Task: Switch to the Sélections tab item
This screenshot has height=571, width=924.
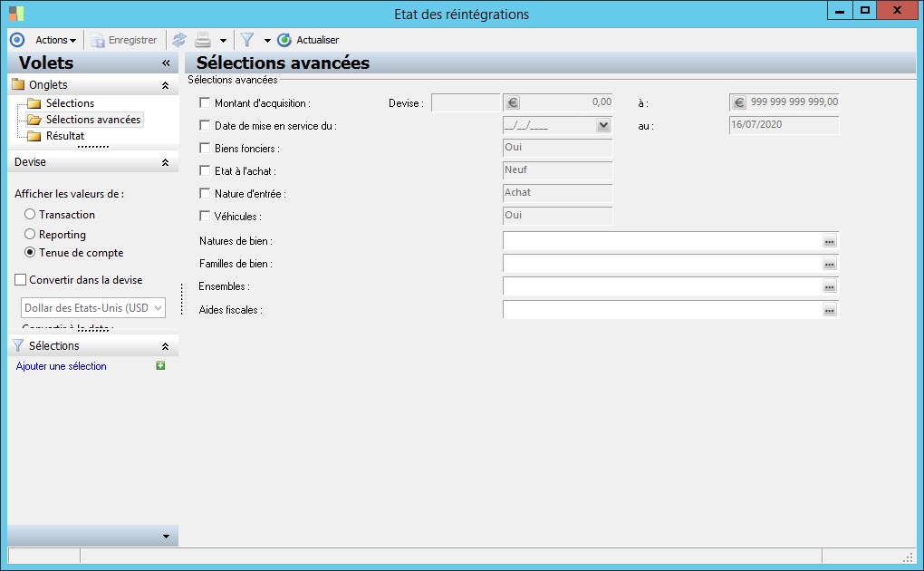Action: click(70, 103)
